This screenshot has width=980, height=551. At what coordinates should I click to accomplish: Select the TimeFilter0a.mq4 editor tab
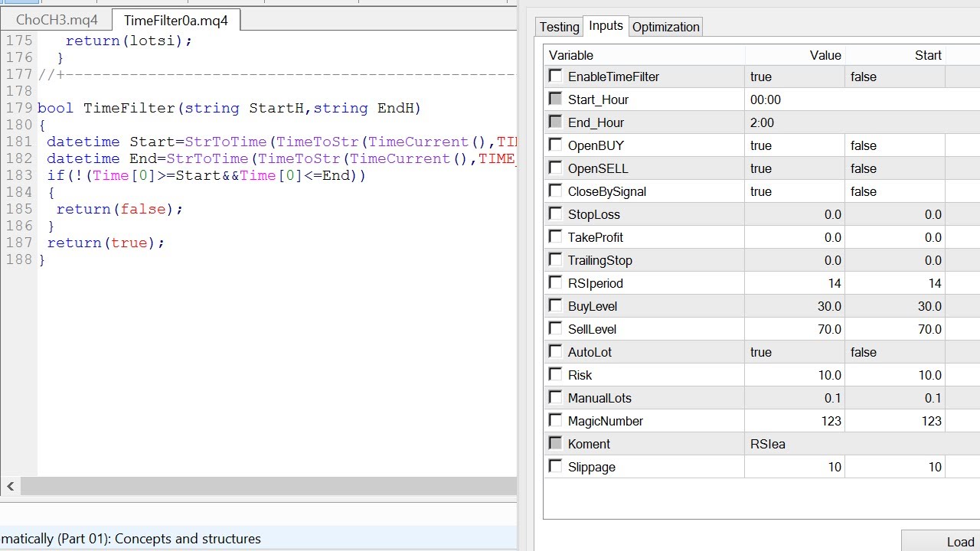coord(176,20)
